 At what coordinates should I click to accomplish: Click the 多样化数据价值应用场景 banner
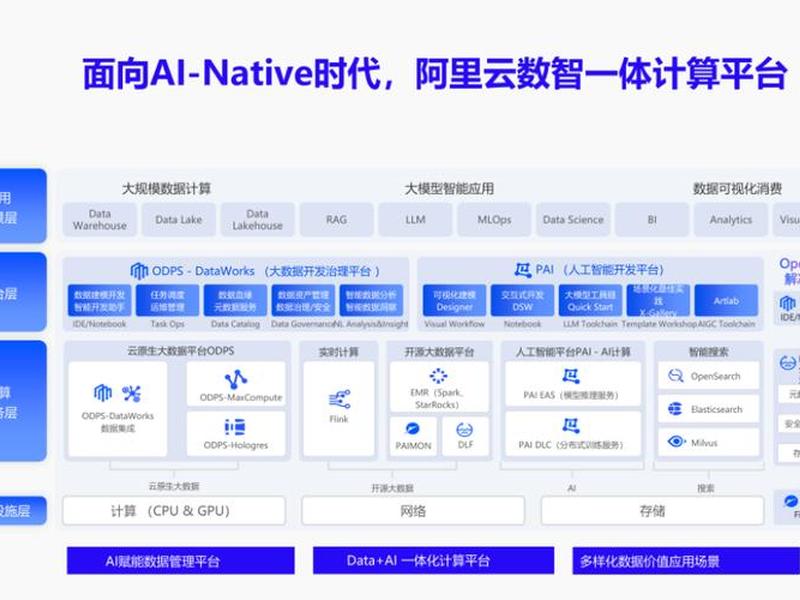(x=686, y=561)
